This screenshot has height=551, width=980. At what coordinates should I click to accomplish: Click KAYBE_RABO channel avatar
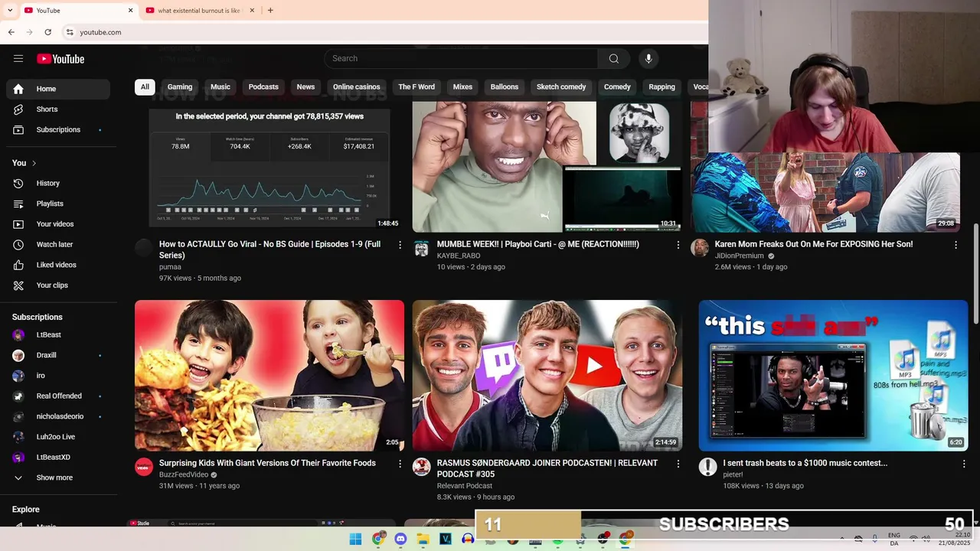click(422, 248)
